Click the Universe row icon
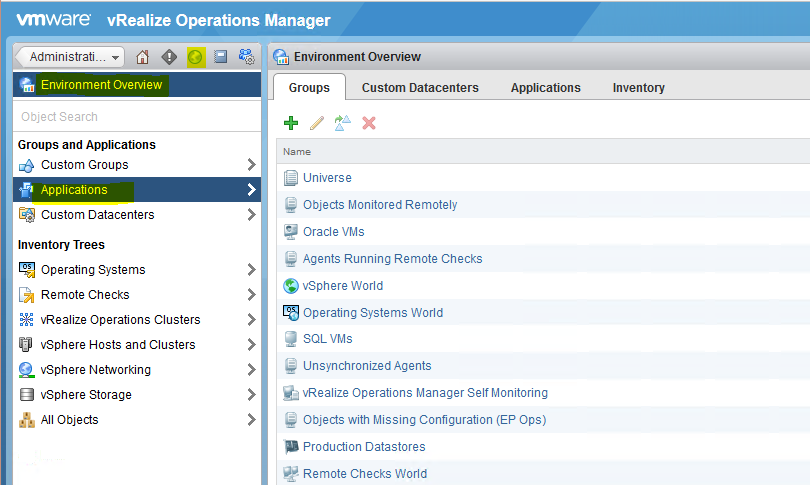810x485 pixels. [291, 178]
